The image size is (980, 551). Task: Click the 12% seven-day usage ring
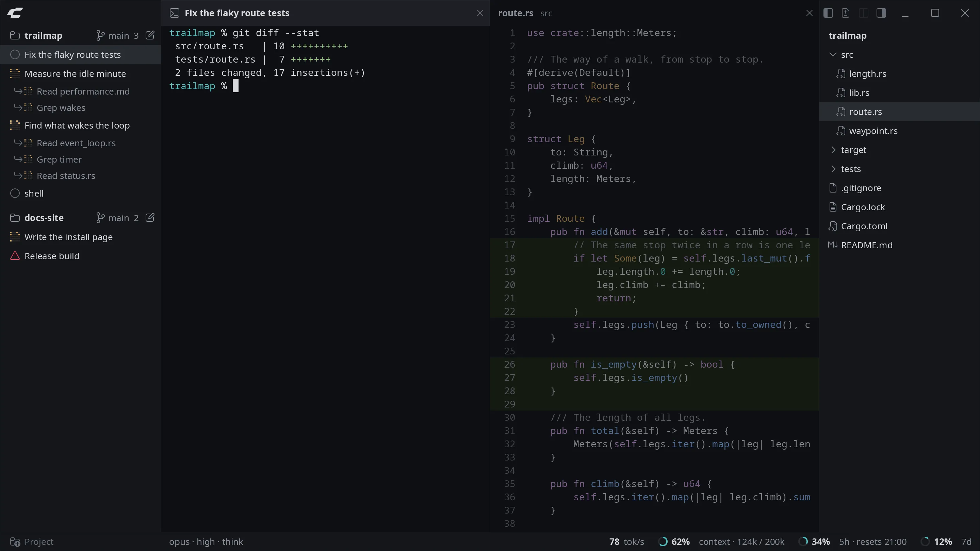925,541
